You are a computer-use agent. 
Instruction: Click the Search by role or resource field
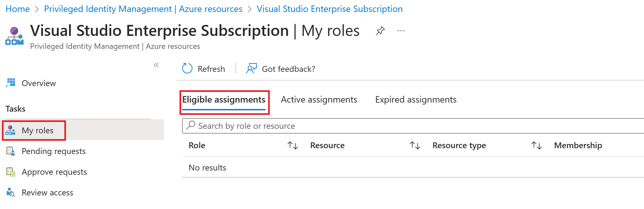pos(388,126)
